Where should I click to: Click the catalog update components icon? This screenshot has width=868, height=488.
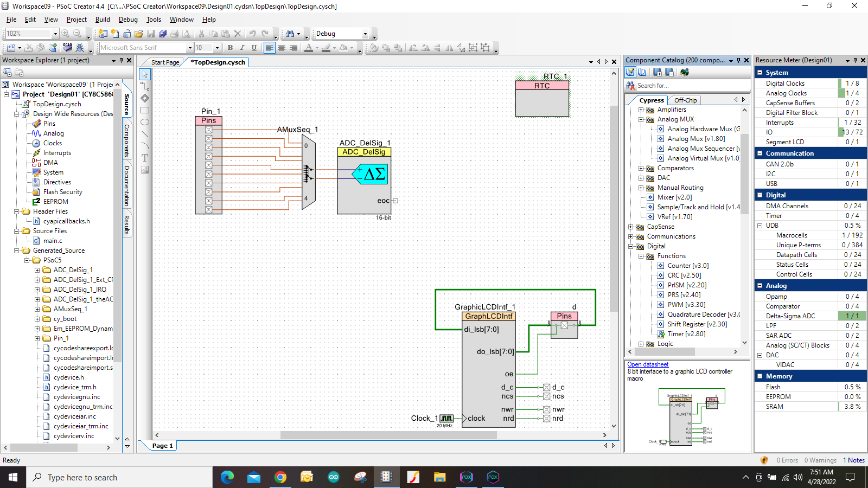pyautogui.click(x=685, y=72)
